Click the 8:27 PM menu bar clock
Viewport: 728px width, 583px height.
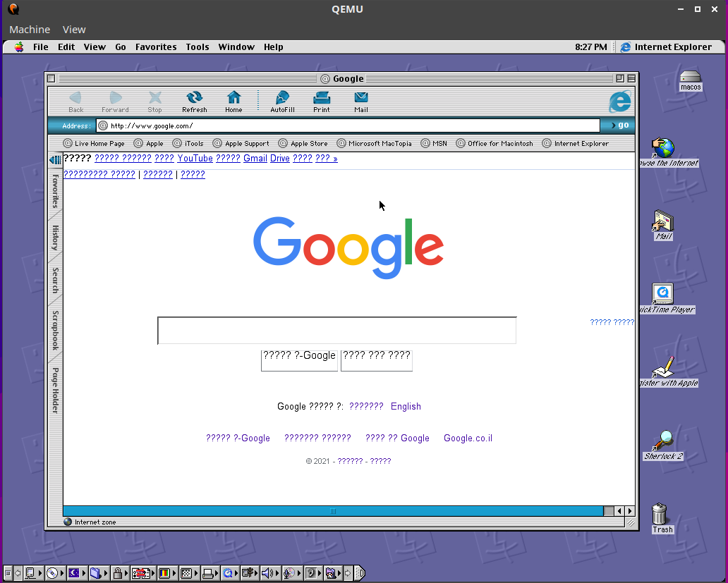pyautogui.click(x=590, y=47)
